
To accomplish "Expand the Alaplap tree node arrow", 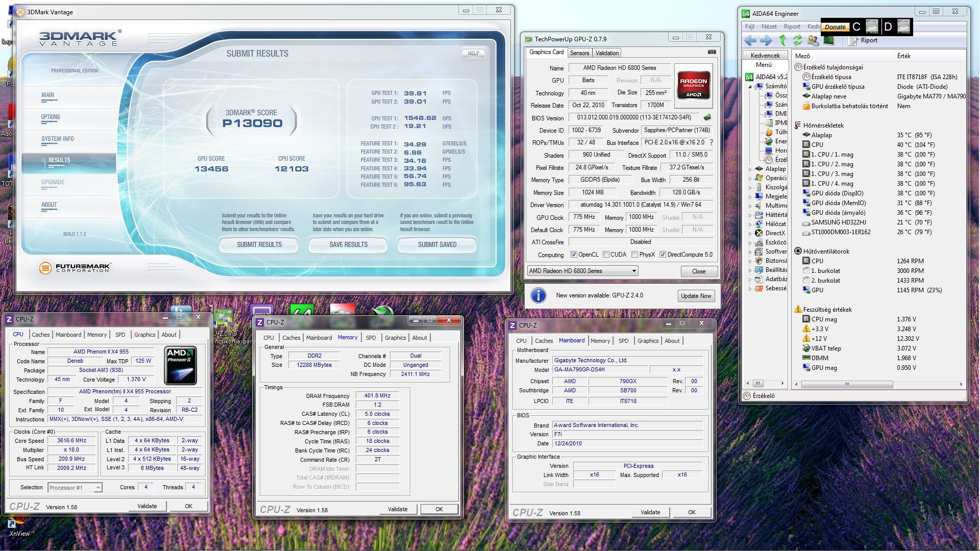I will point(750,169).
